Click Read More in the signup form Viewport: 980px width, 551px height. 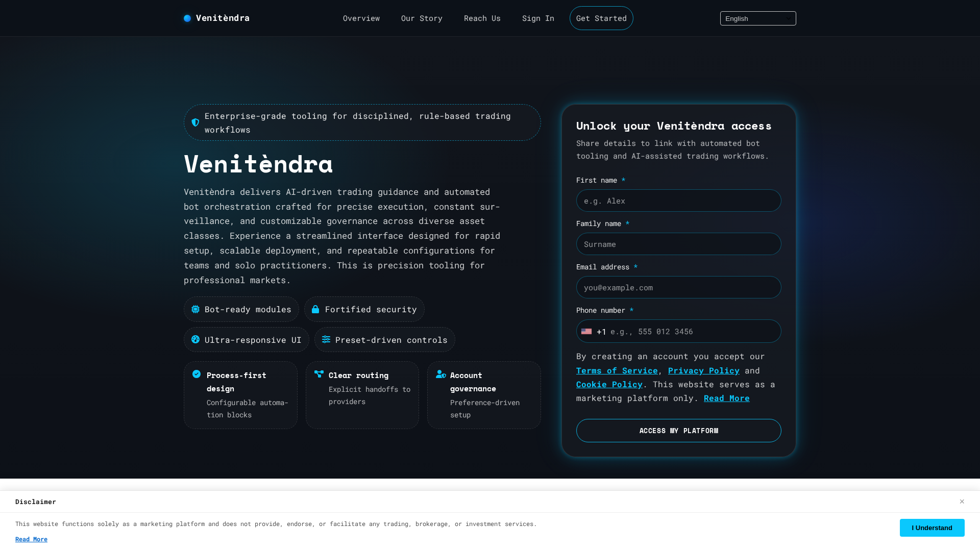click(x=726, y=398)
